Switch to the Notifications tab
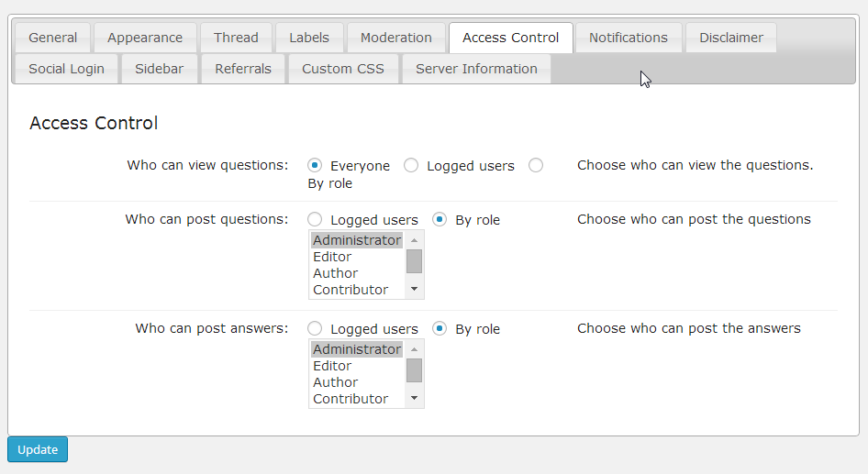Viewport: 868px width, 474px height. pyautogui.click(x=628, y=38)
